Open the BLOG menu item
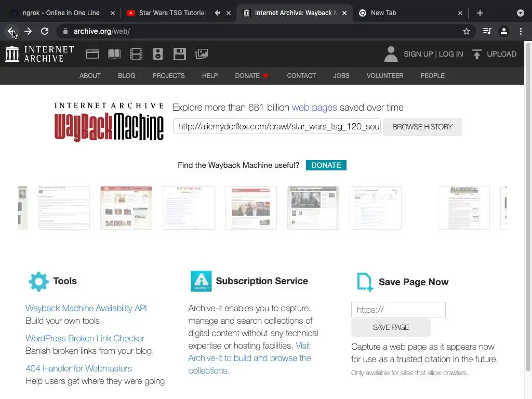 click(x=127, y=76)
